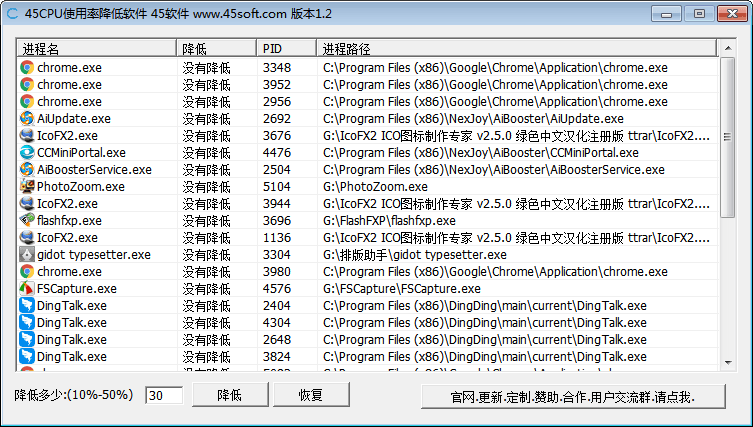Select the gidot typesetter.exe icon
The width and height of the screenshot is (753, 427).
click(x=27, y=255)
